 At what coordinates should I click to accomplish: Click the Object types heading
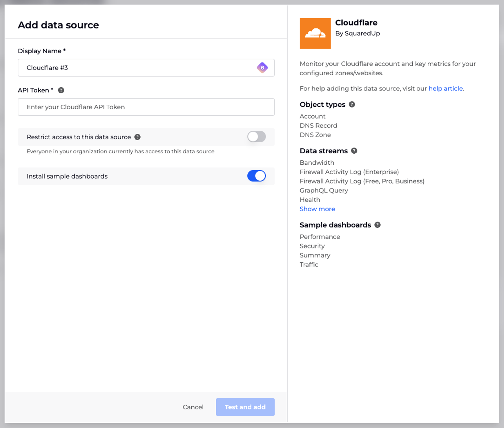322,105
